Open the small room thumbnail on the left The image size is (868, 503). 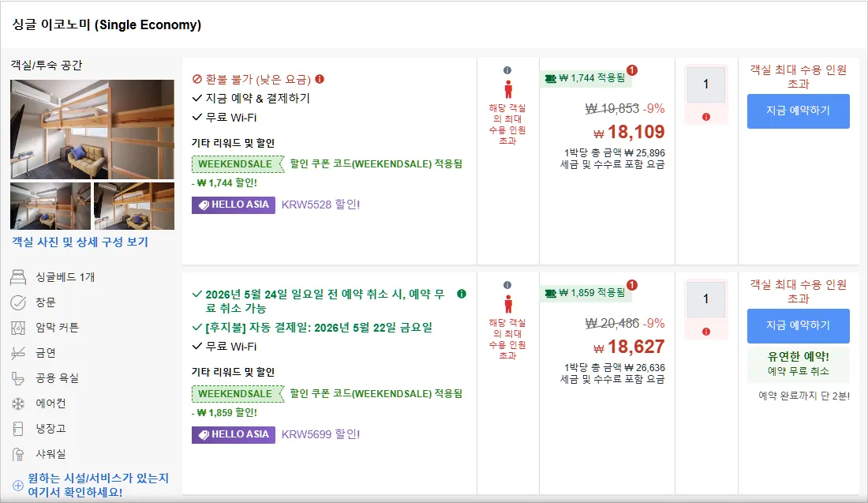coord(51,206)
